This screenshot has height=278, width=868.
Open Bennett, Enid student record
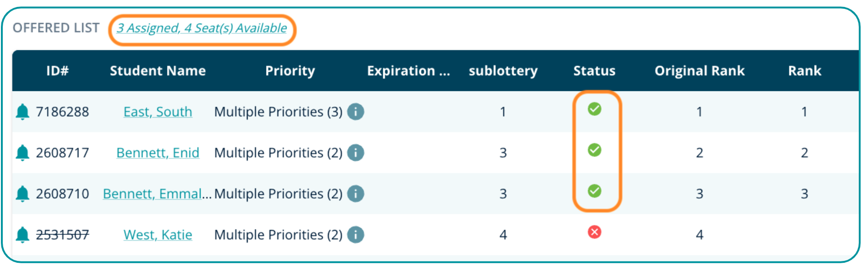[158, 152]
